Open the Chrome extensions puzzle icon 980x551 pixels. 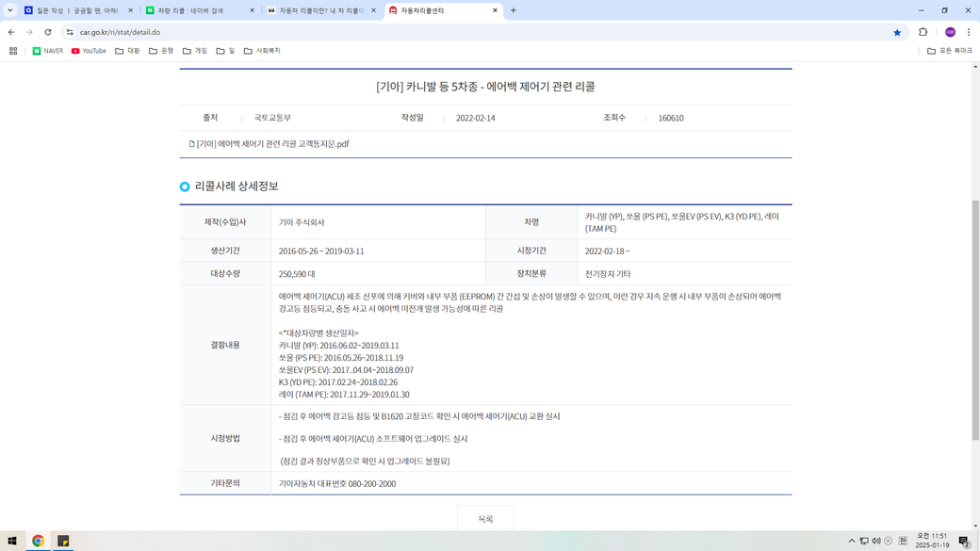pyautogui.click(x=923, y=32)
